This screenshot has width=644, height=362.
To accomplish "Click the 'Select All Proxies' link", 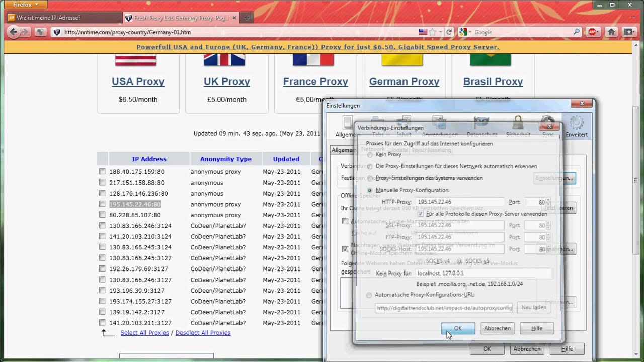I will [x=144, y=333].
